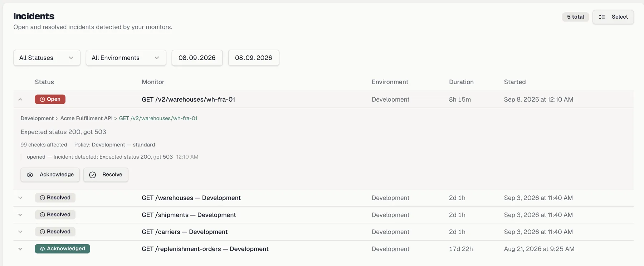Screen dimensions: 644x266
Task: Click the 8h 15m duration cell
Action: click(x=460, y=100)
